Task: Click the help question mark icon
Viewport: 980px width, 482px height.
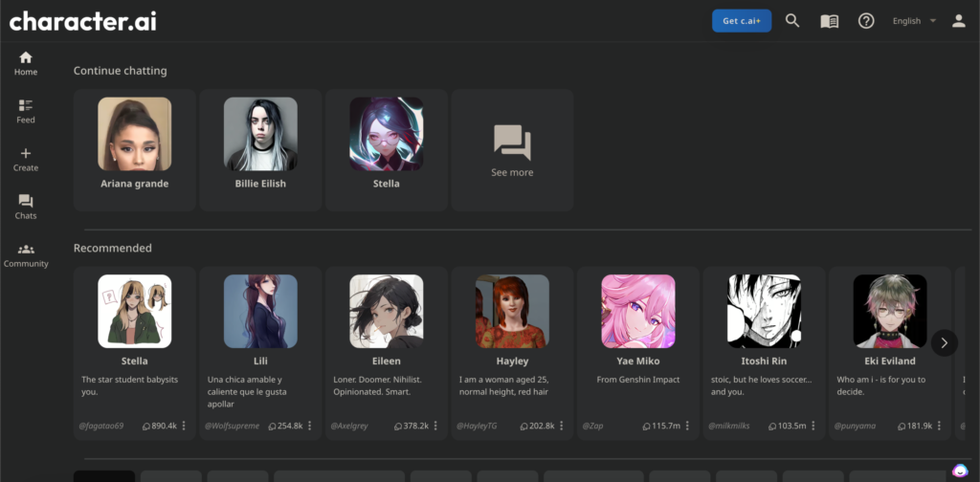Action: point(866,21)
